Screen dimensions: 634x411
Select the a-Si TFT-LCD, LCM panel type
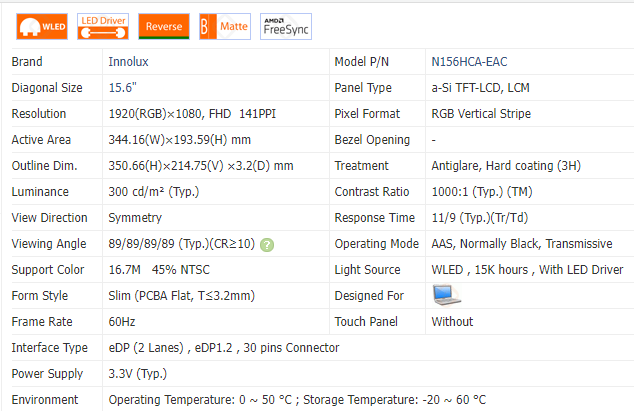tap(481, 88)
